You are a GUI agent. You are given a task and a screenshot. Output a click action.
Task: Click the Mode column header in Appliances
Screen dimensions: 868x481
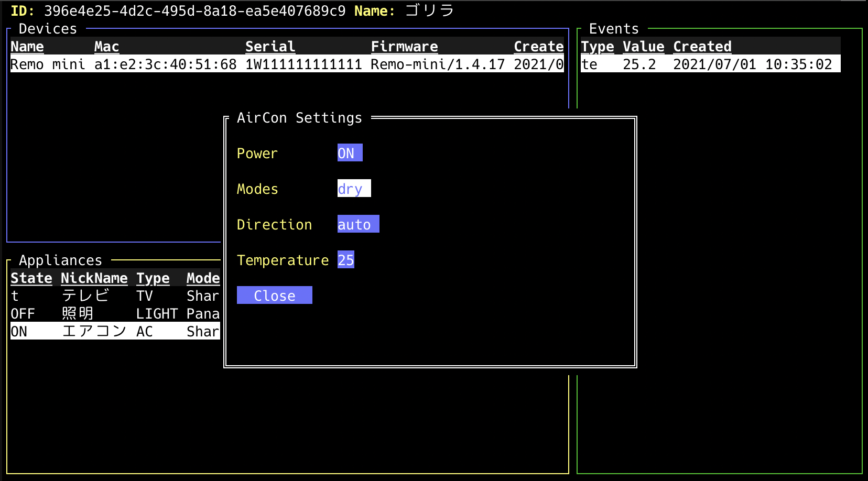pos(203,278)
